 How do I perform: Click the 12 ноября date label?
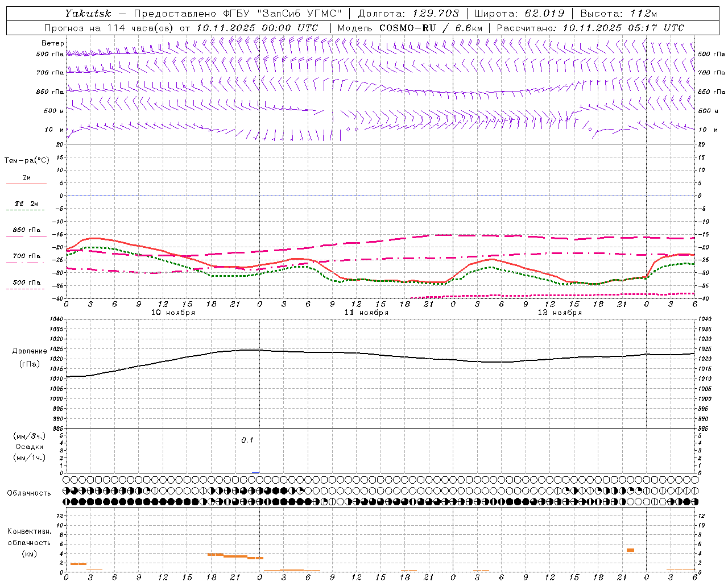point(560,313)
